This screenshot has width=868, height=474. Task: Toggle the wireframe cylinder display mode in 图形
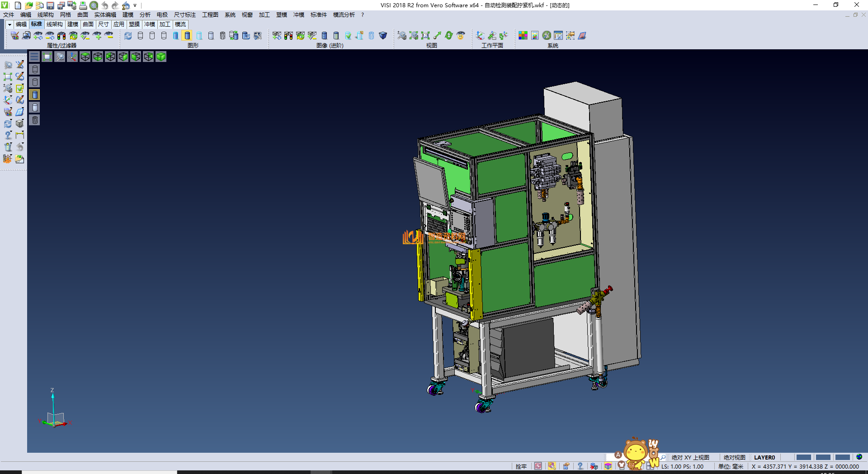[x=140, y=35]
